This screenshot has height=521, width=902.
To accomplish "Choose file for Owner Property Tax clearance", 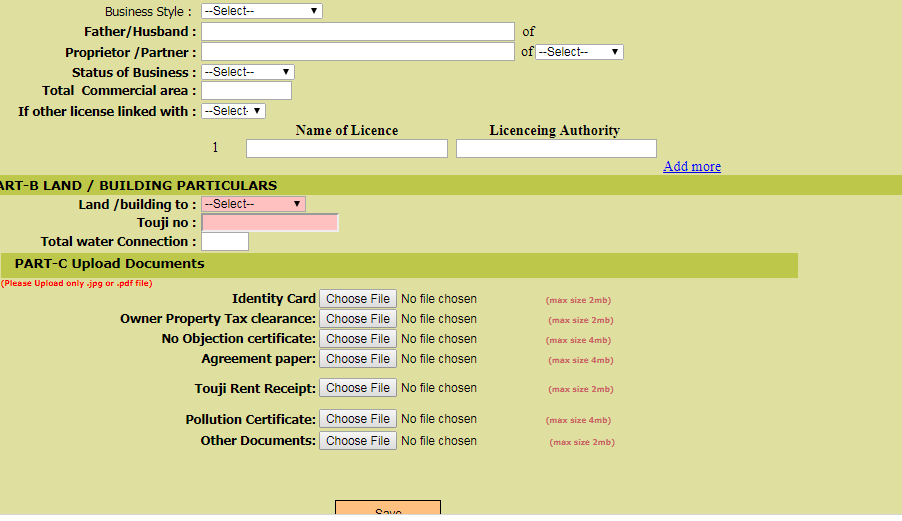I will tap(358, 319).
